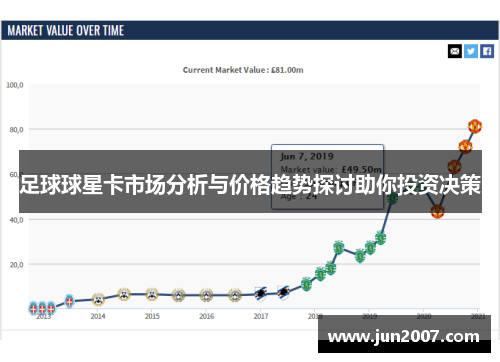Select the Novara crest marker after 2013
Viewport: 500px width, 362px height.
[69, 301]
